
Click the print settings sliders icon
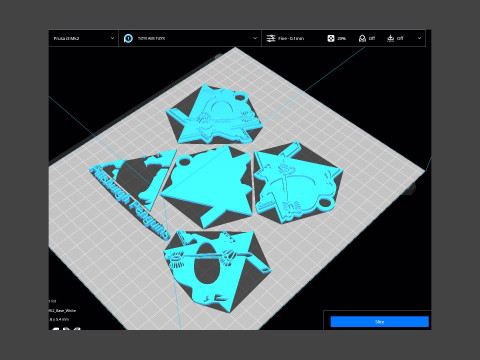[x=271, y=38]
